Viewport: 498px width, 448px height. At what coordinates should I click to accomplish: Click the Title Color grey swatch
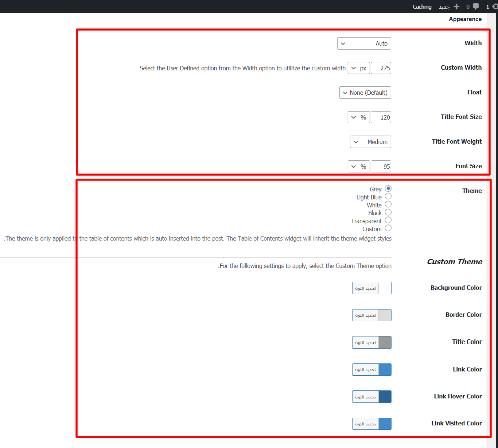click(x=385, y=343)
